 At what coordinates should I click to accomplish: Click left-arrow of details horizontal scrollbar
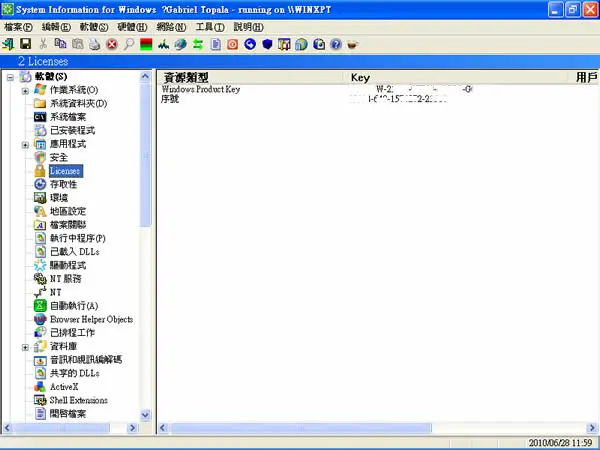[163, 428]
